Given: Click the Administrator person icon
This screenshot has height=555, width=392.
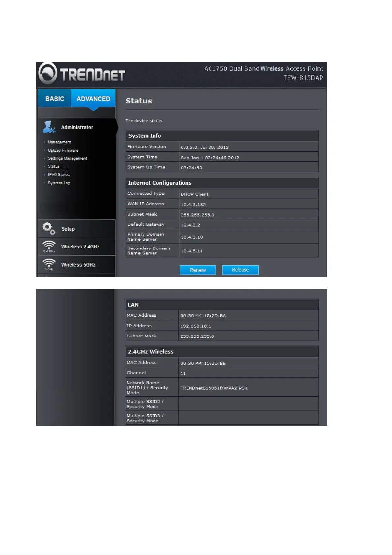Looking at the screenshot, I should point(49,127).
